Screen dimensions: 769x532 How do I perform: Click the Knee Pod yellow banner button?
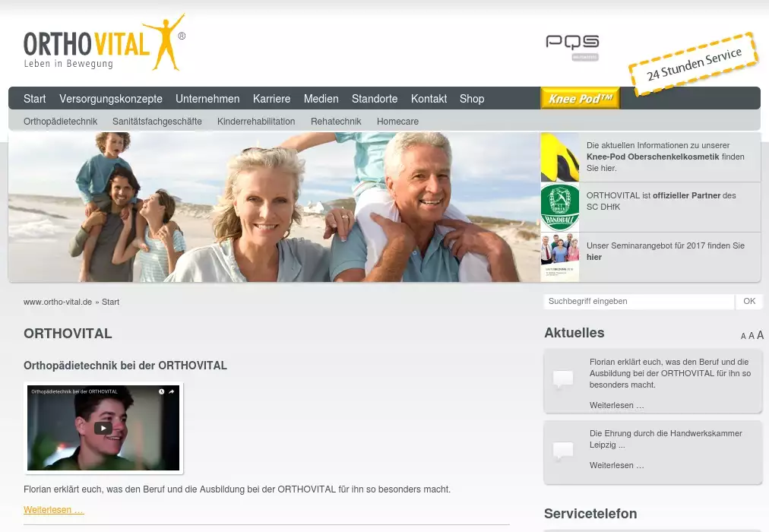[580, 98]
